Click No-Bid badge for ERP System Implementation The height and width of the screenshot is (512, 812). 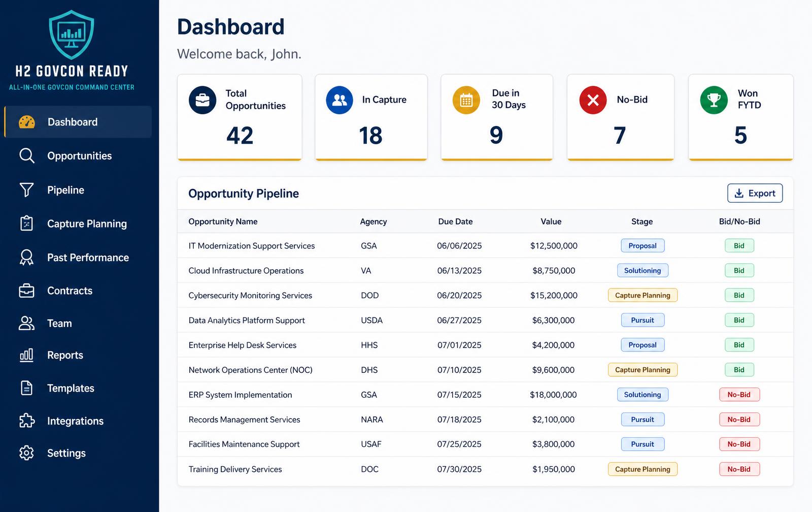pos(739,395)
